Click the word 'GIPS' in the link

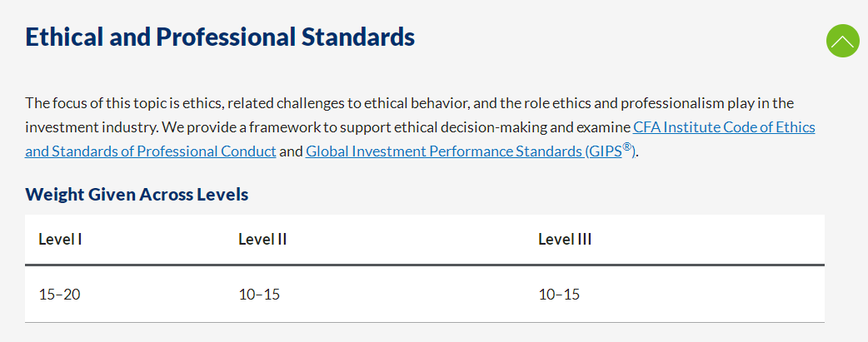606,151
